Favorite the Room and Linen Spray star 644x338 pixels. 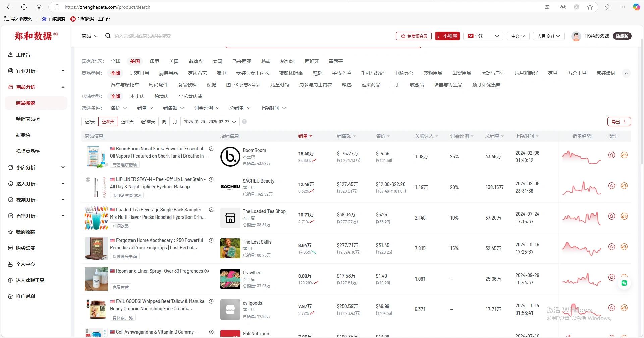point(612,277)
